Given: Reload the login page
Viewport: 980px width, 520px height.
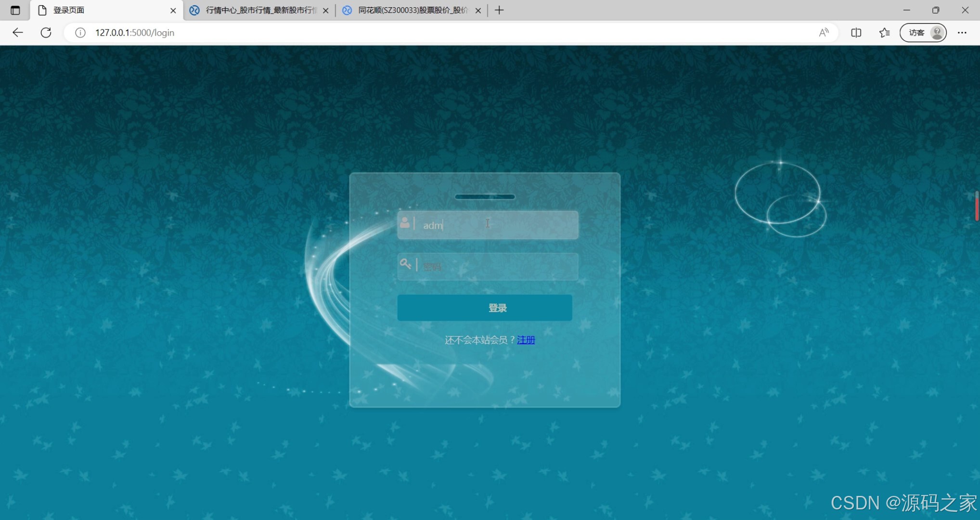Looking at the screenshot, I should 46,33.
